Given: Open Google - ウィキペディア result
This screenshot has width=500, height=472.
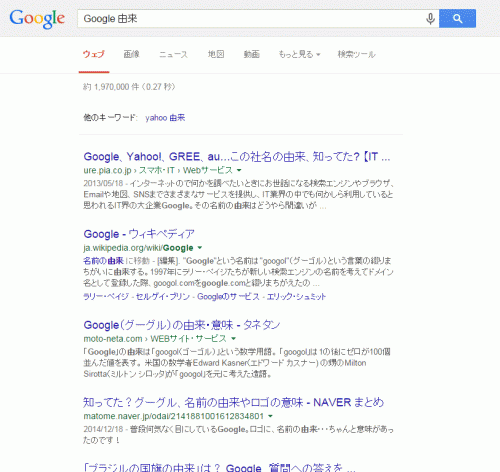Looking at the screenshot, I should coord(139,234).
